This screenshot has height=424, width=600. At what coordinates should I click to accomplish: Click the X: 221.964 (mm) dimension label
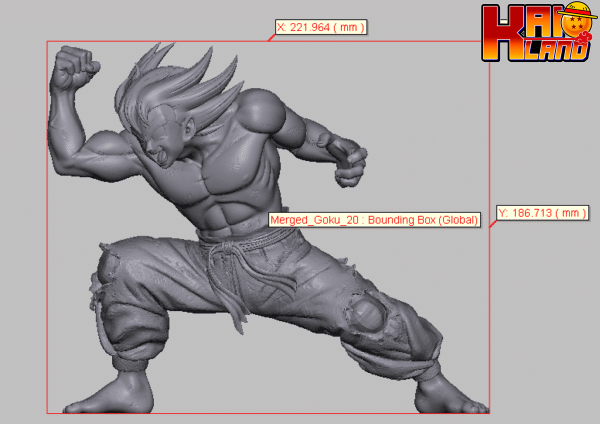[x=321, y=27]
